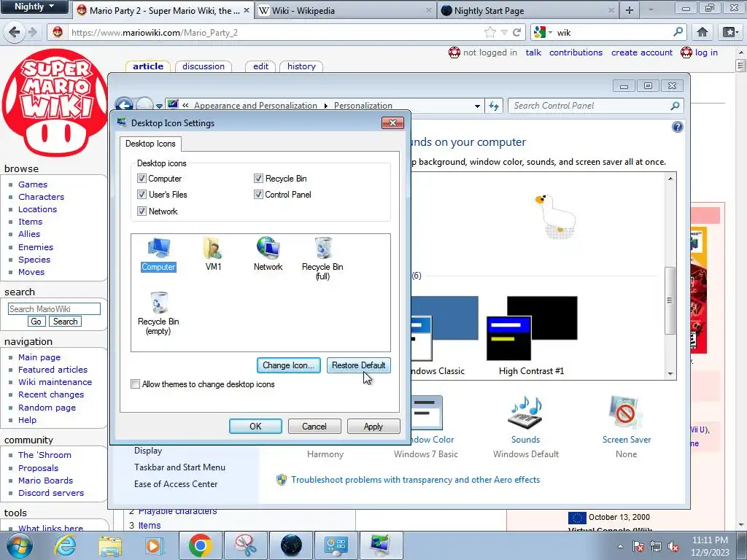This screenshot has height=560, width=747.
Task: Select the Recycle Bin (empty) icon
Action: point(158,314)
